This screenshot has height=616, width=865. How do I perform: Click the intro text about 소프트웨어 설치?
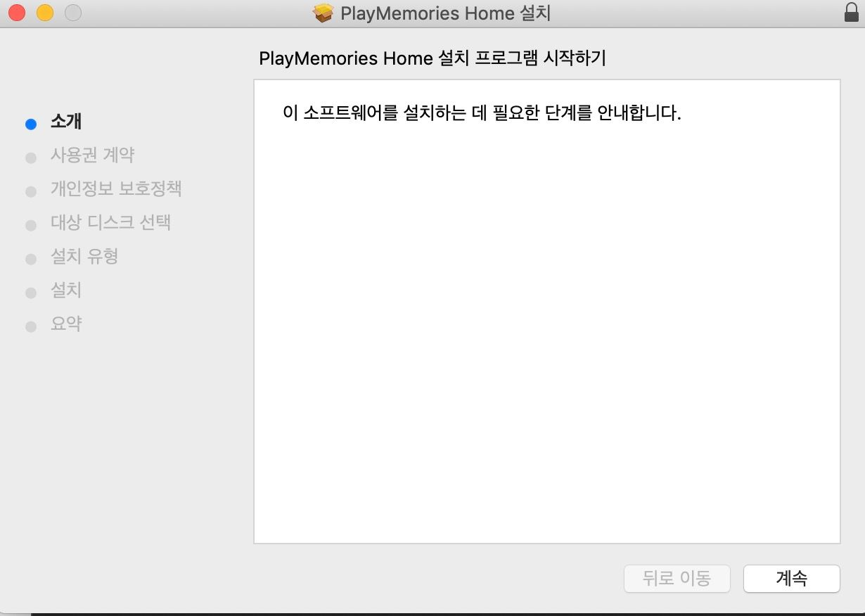482,113
